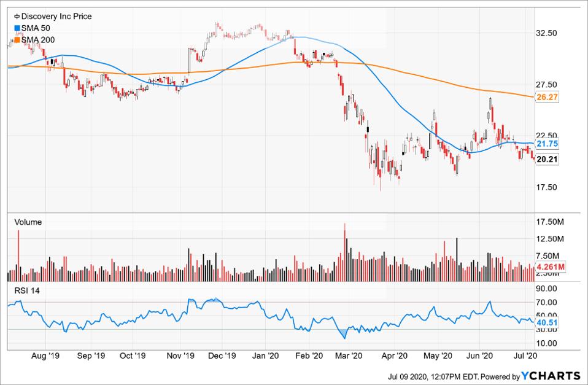Click the Jan '20 date axis label

coord(266,356)
